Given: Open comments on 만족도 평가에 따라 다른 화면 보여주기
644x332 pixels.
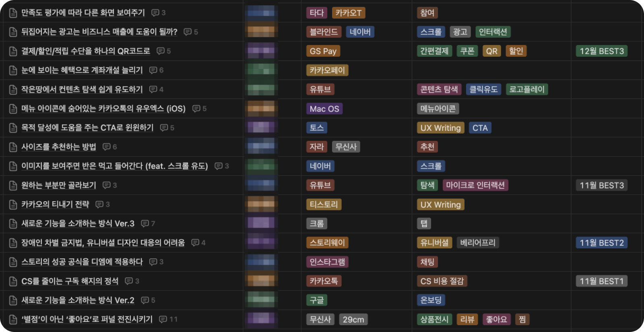Looking at the screenshot, I should pyautogui.click(x=158, y=13).
